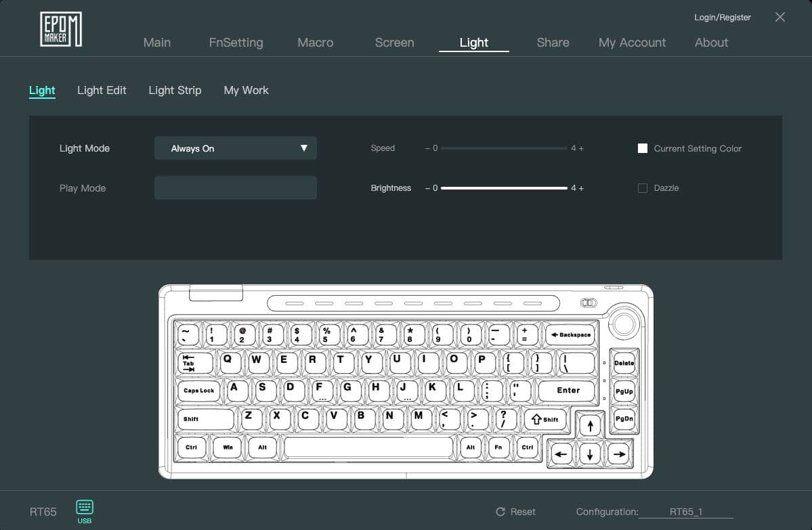The image size is (812, 530).
Task: Select the rotary knob on keyboard image
Action: (624, 325)
